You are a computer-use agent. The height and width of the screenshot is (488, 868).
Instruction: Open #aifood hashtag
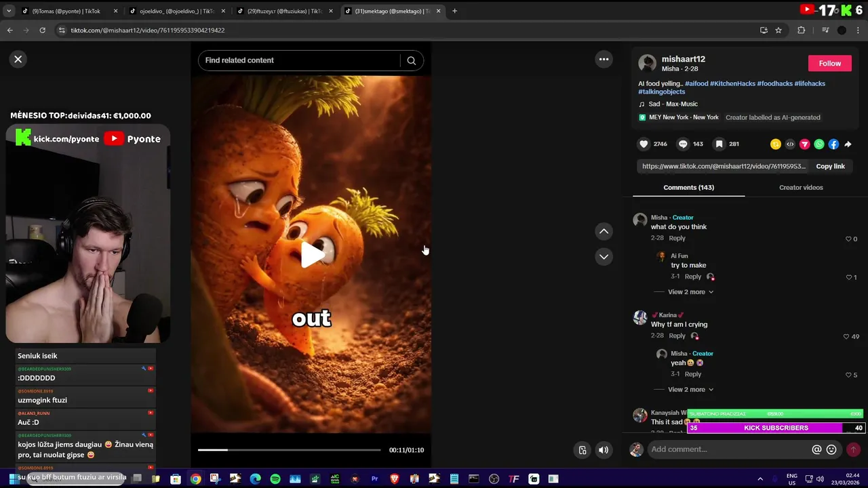pyautogui.click(x=696, y=83)
